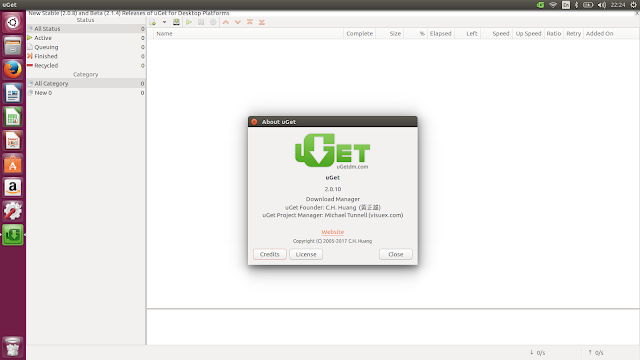Click the save all settings toolbar icon
Image resolution: width=640 pixels, height=360 pixels.
(176, 22)
